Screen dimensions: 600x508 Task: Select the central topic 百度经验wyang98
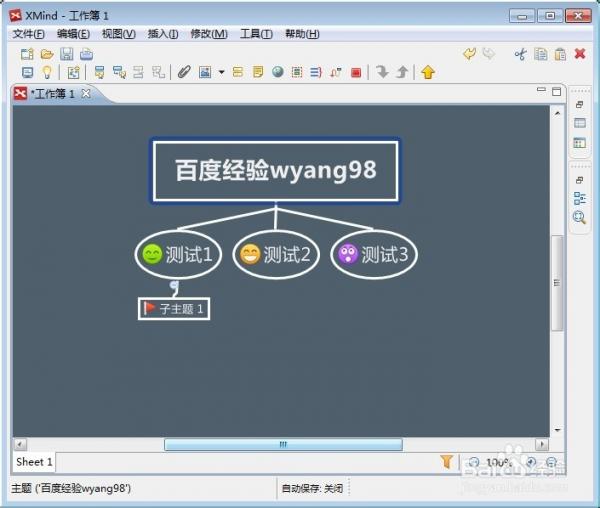coord(275,171)
